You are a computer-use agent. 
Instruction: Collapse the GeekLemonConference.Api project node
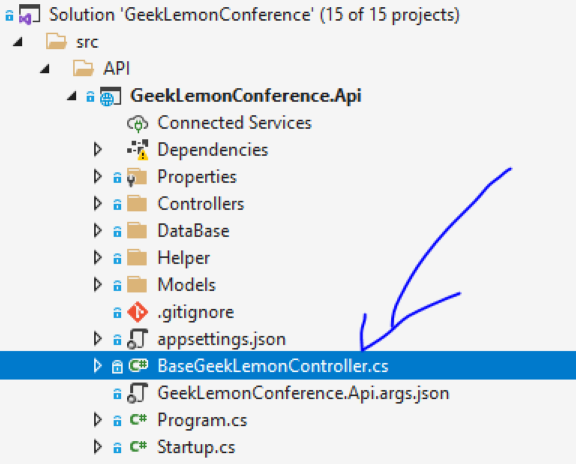point(72,96)
